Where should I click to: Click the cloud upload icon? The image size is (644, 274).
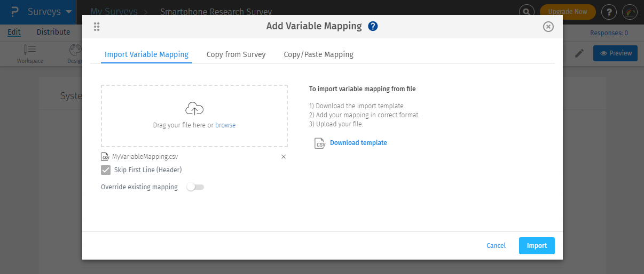pyautogui.click(x=194, y=109)
